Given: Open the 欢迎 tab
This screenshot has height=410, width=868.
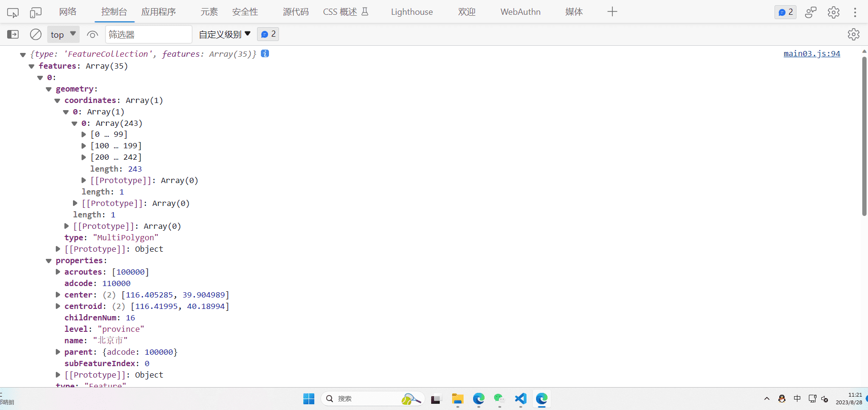Looking at the screenshot, I should click(467, 12).
